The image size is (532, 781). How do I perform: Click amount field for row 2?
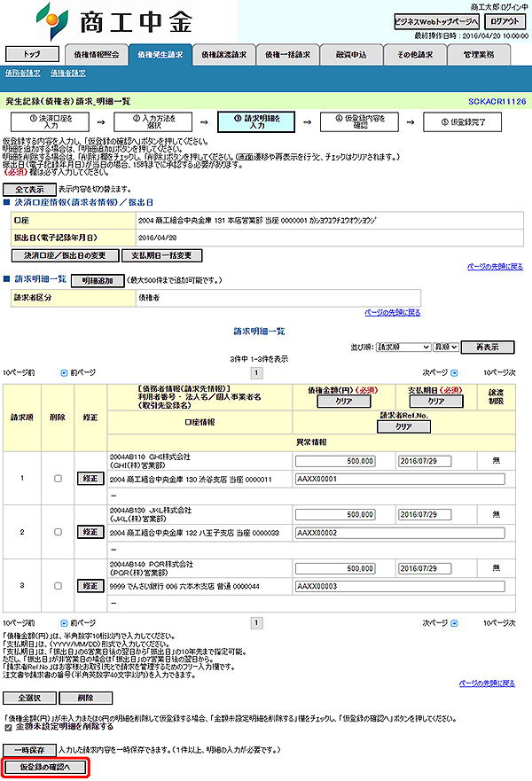pos(335,514)
